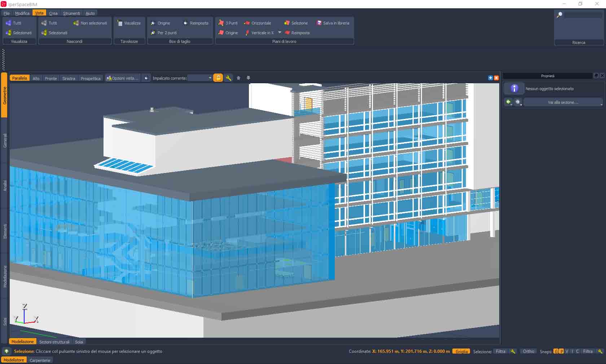Click the Opzioni vista button
The height and width of the screenshot is (364, 606).
coord(123,78)
